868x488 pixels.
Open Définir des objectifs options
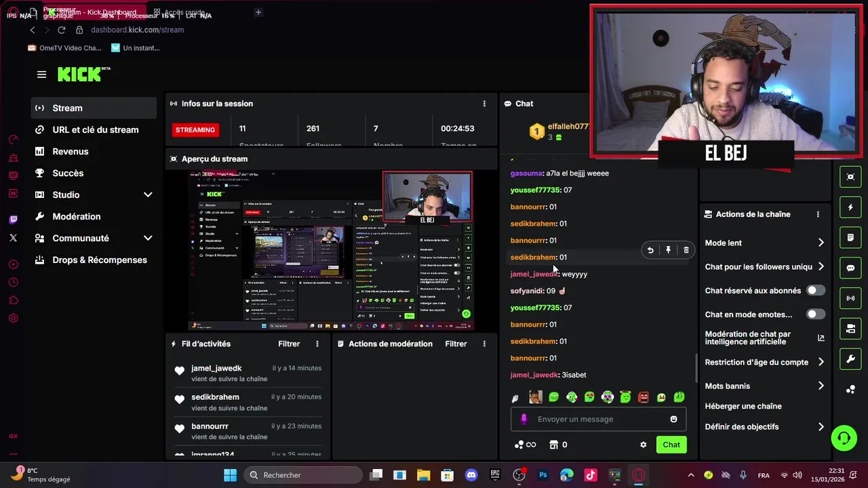(765, 426)
